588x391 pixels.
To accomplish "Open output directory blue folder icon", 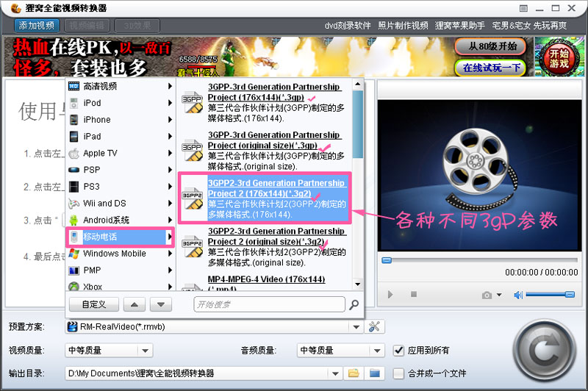I will coord(375,373).
